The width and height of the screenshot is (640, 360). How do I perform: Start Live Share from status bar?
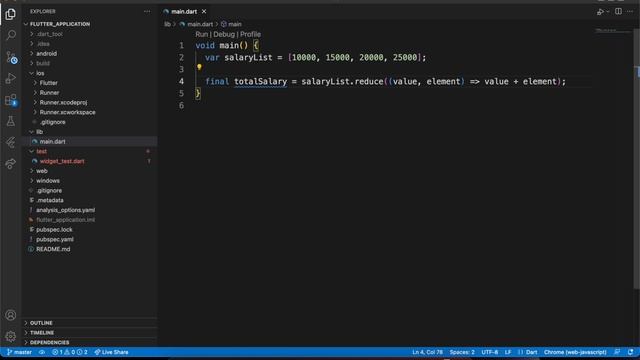pos(111,352)
